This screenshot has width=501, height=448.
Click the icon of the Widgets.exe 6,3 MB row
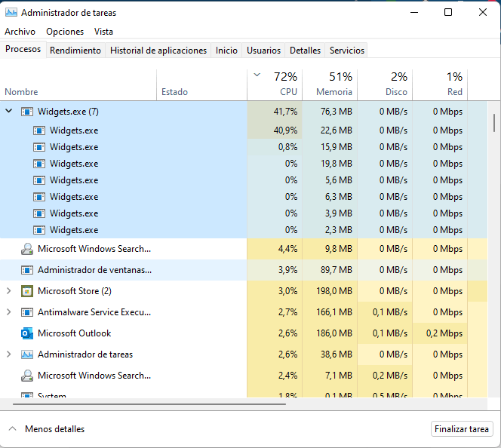(x=39, y=197)
